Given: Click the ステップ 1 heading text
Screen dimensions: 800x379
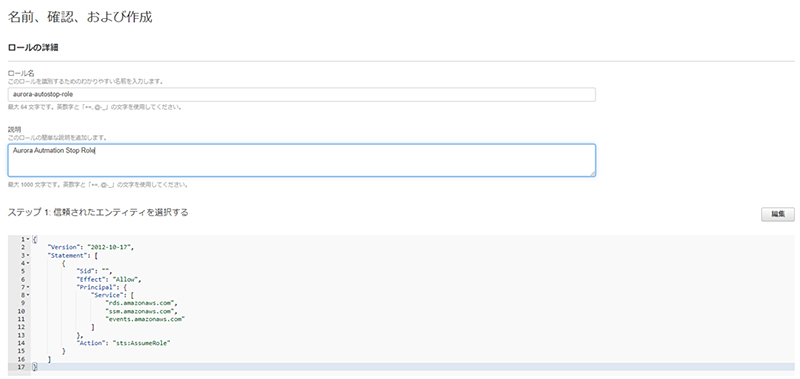Looking at the screenshot, I should coord(98,213).
